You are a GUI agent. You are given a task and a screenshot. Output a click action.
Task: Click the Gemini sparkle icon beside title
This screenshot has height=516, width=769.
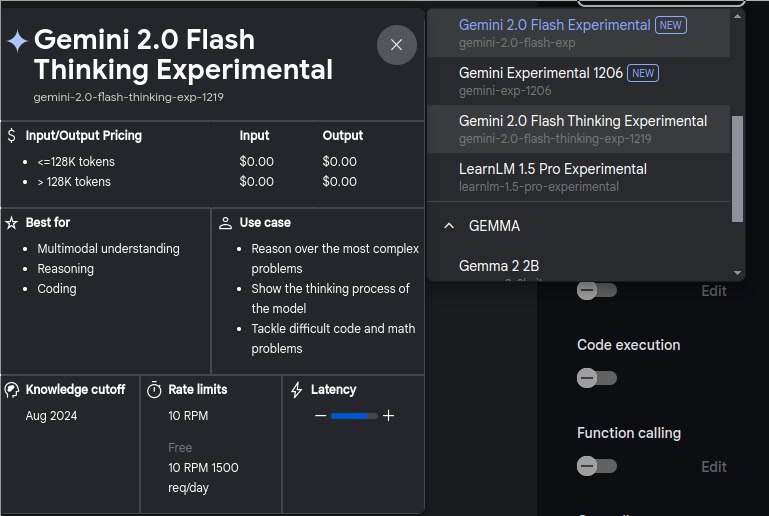[17, 41]
